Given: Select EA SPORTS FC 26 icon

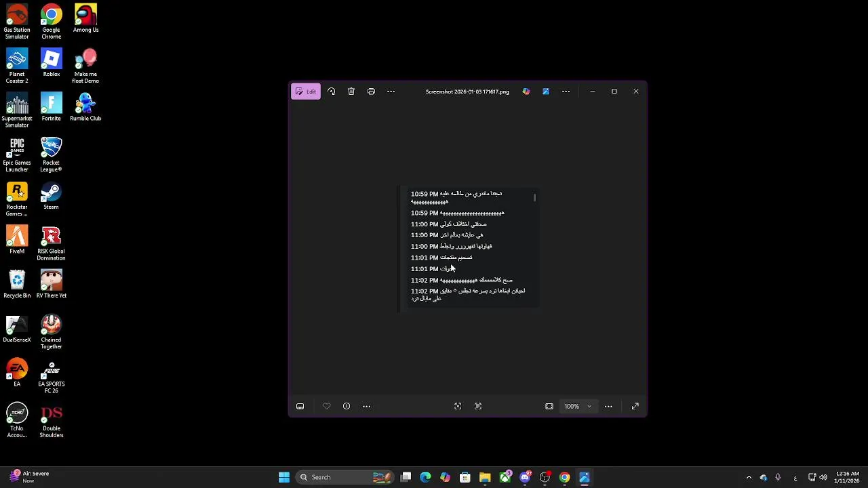Looking at the screenshot, I should tap(52, 375).
